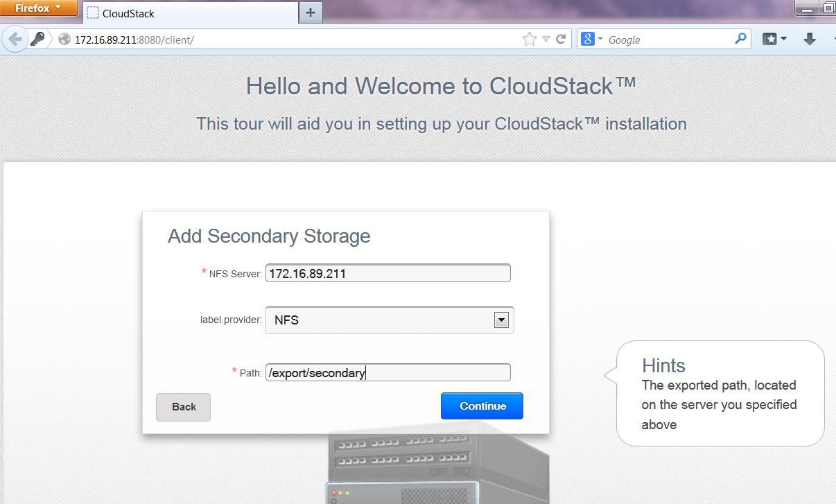Image resolution: width=836 pixels, height=504 pixels.
Task: Minimize the Firefox window
Action: tap(807, 9)
